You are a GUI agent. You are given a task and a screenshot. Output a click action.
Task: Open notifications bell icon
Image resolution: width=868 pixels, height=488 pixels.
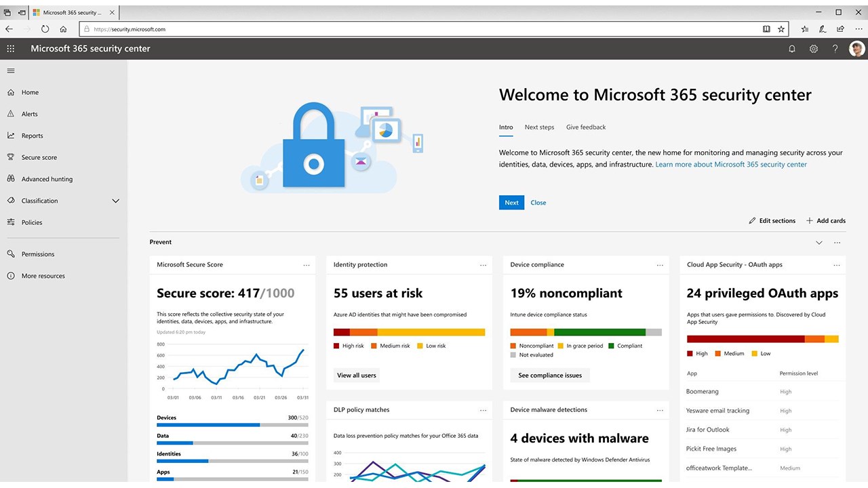[x=792, y=49]
